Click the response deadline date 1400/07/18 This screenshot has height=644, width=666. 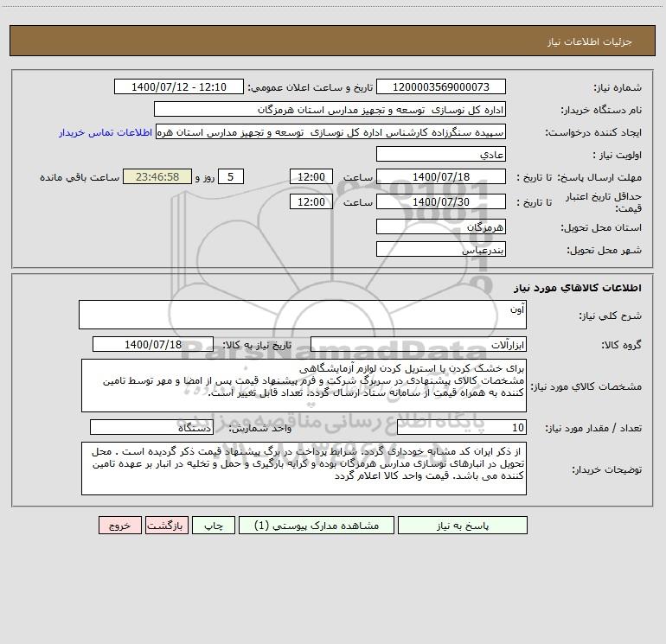pyautogui.click(x=441, y=176)
